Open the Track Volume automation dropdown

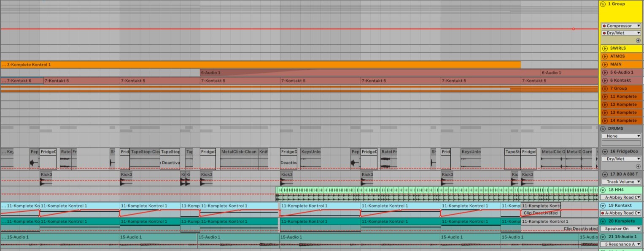621,182
